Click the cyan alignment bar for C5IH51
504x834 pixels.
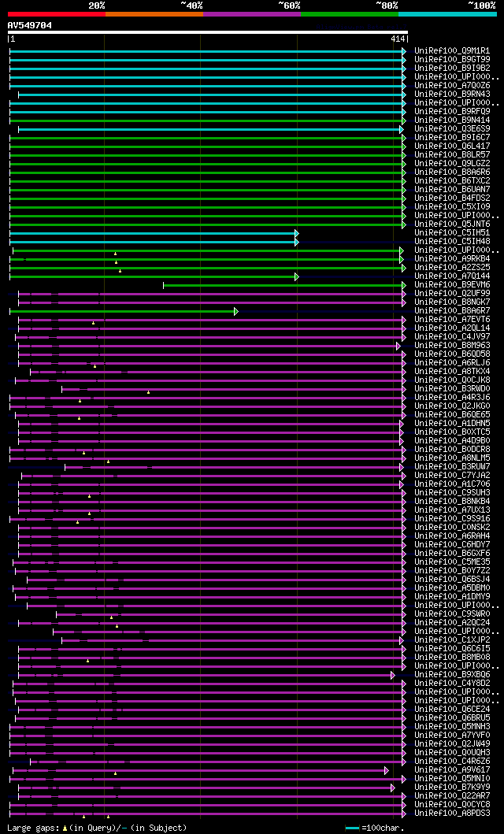(154, 233)
